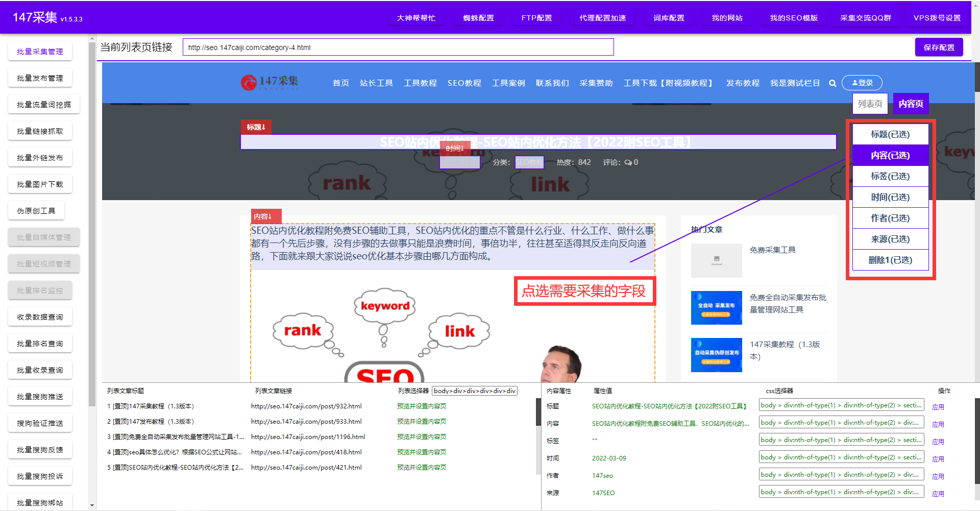Viewport: 980px width, 511px height.
Task: Toggle the 时间(已选) field
Action: coord(890,197)
